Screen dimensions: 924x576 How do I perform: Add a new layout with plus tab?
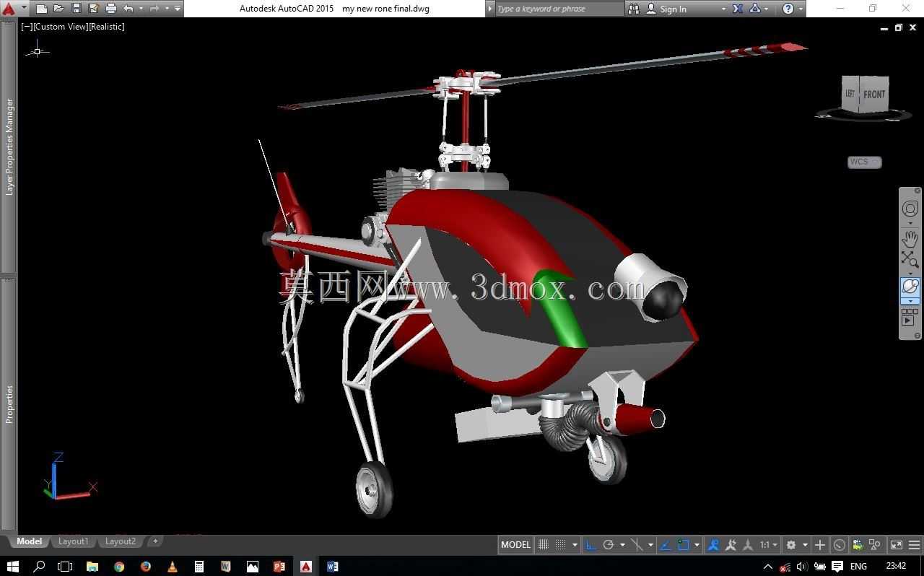pos(154,541)
